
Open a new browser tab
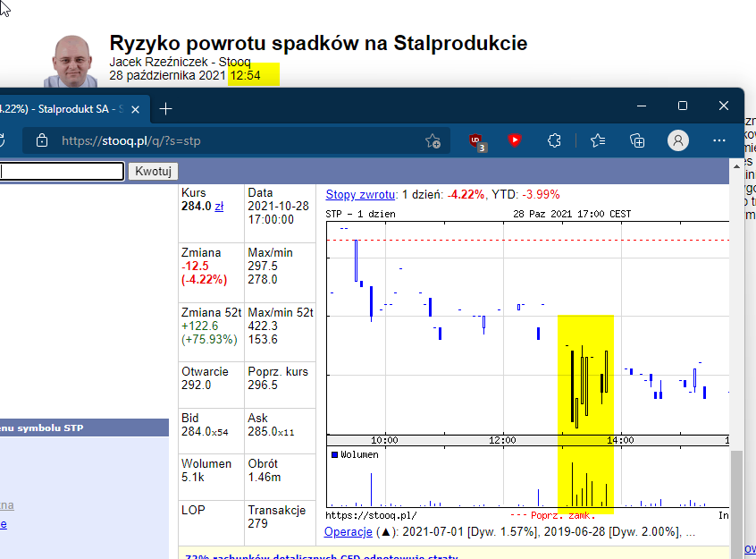pos(165,109)
